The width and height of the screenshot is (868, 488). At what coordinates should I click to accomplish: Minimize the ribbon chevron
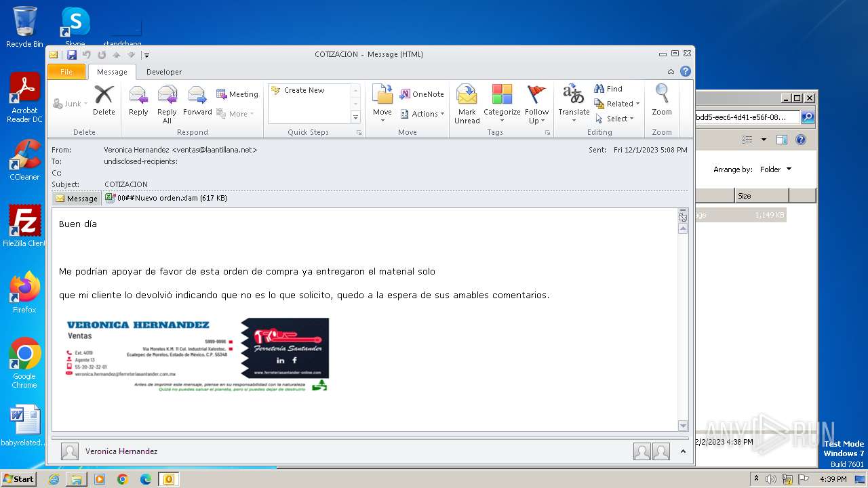(x=671, y=72)
